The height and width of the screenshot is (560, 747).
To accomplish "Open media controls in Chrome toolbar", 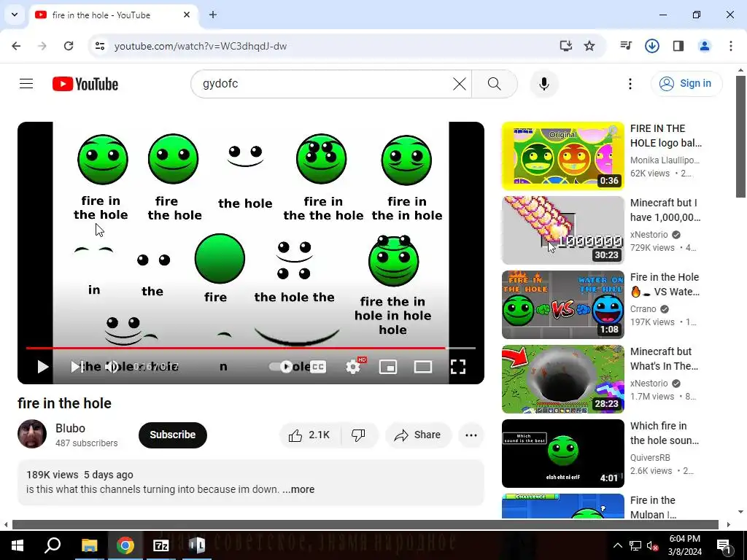I will click(625, 46).
